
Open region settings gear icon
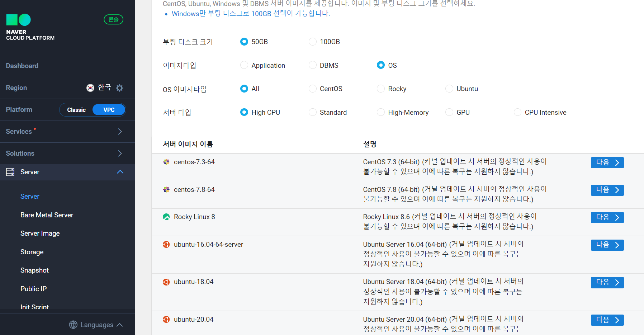(120, 88)
